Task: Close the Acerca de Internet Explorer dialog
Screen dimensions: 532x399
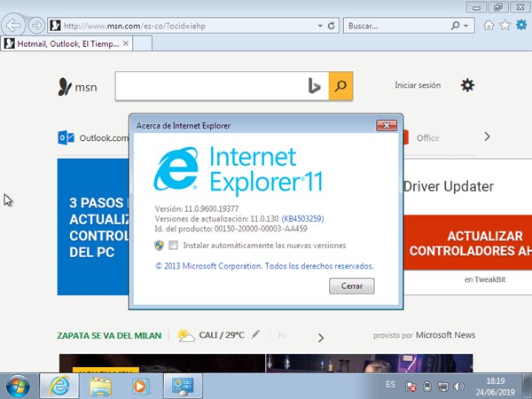Action: (x=387, y=126)
